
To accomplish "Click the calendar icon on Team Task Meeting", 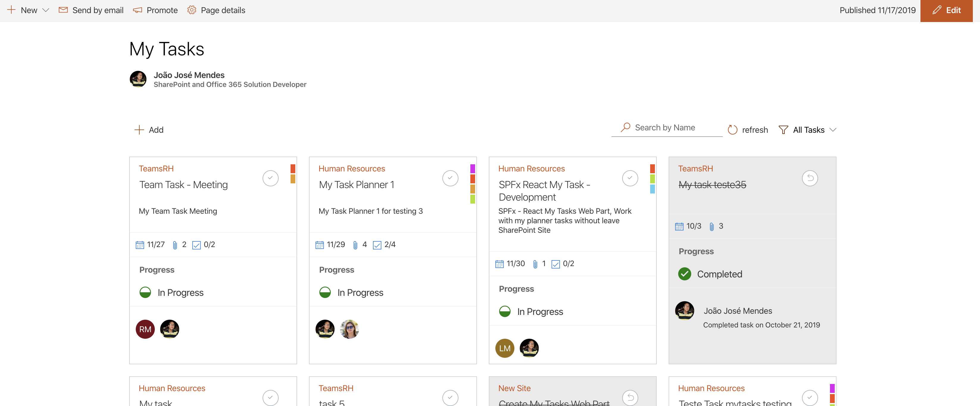I will click(x=139, y=244).
